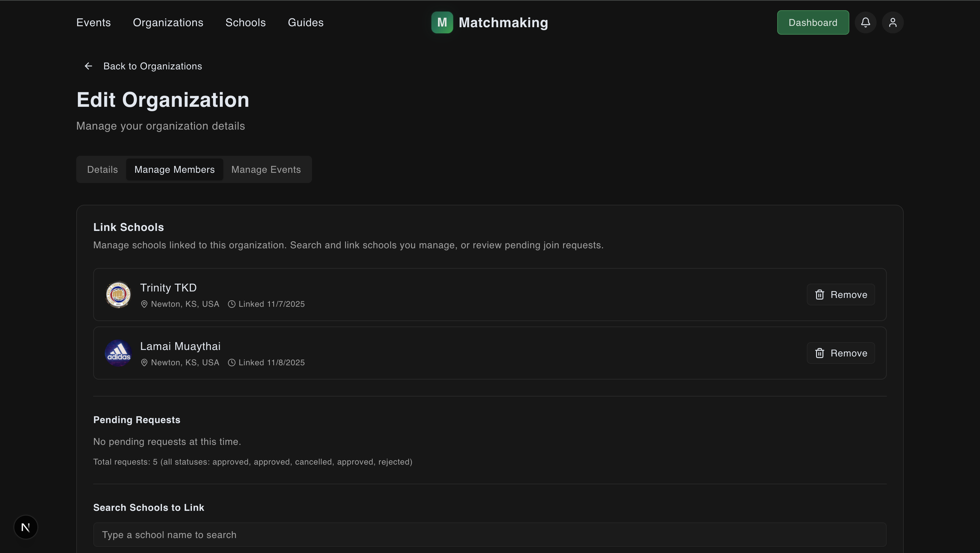Click the green Dashboard button
Screen dimensions: 980x553
coord(813,22)
